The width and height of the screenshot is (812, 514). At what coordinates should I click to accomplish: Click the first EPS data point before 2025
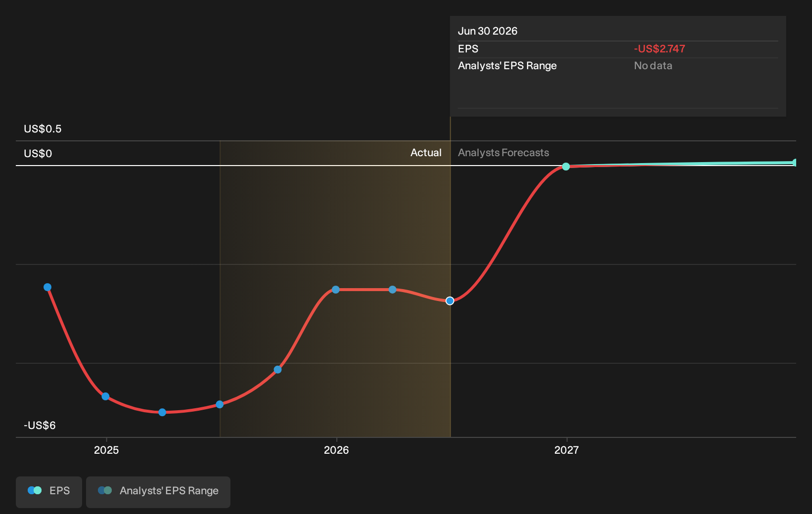(x=47, y=287)
